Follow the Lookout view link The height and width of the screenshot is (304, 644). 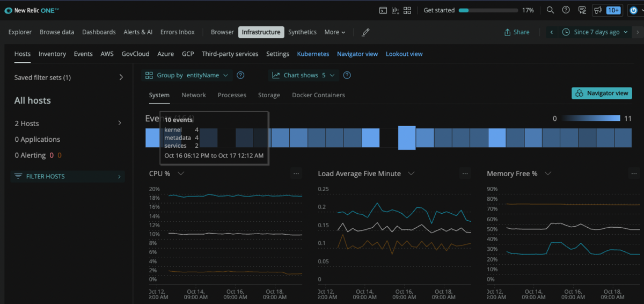404,54
